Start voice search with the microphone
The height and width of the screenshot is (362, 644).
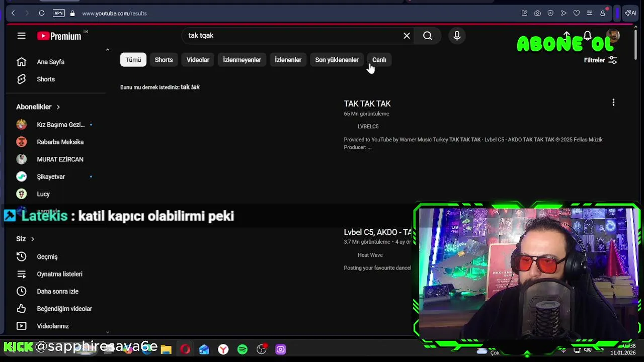(457, 36)
